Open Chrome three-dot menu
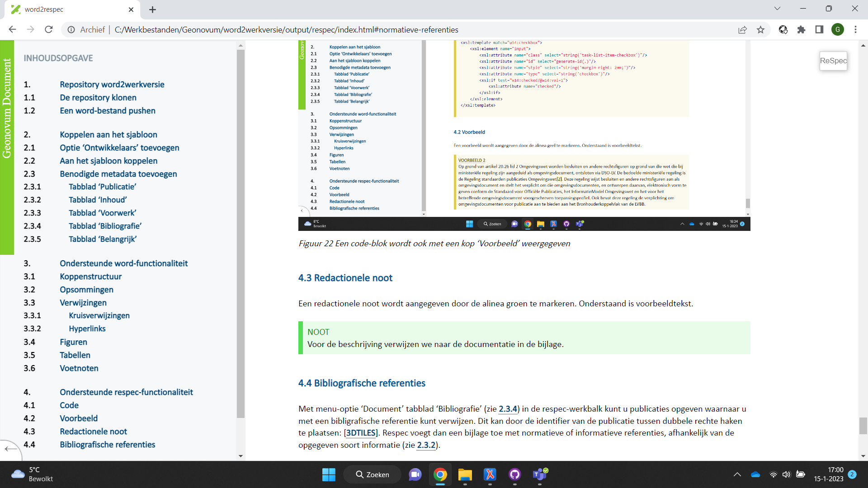 coord(855,30)
